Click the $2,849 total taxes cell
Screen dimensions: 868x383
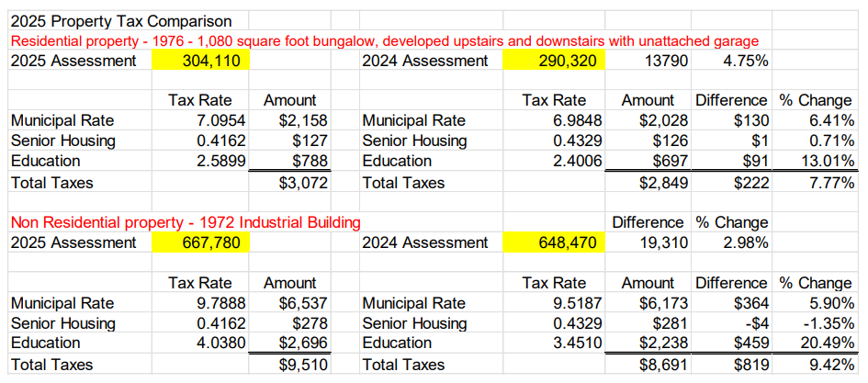click(664, 183)
